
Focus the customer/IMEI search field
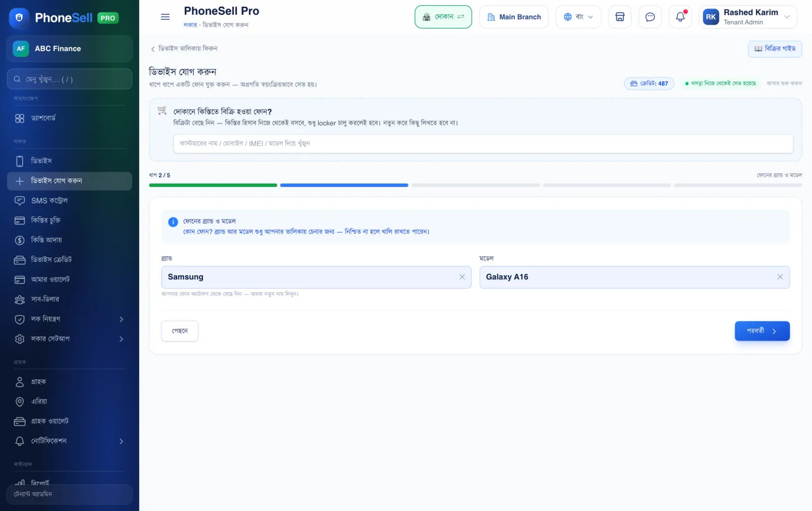(483, 144)
